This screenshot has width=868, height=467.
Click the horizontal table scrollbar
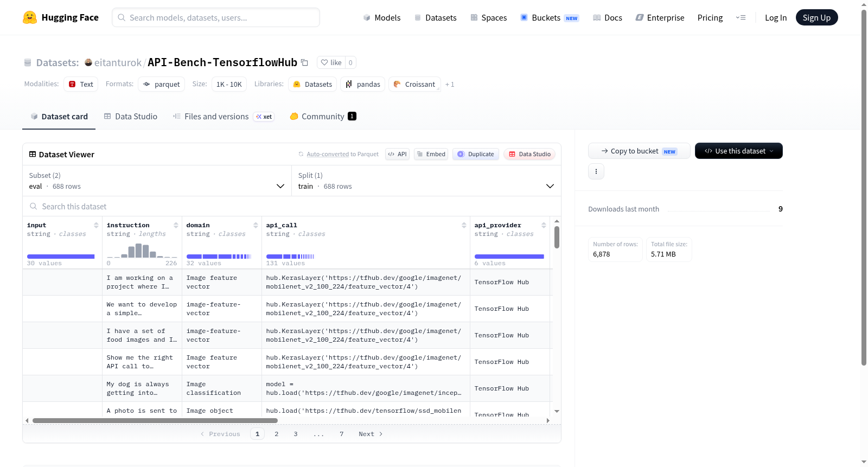[x=155, y=420]
